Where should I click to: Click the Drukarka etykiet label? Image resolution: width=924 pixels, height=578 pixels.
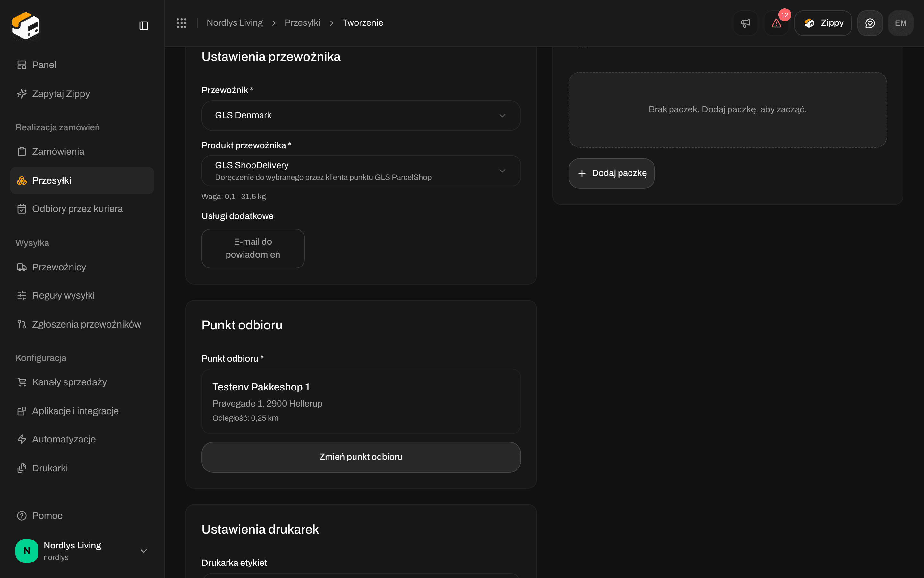point(234,563)
